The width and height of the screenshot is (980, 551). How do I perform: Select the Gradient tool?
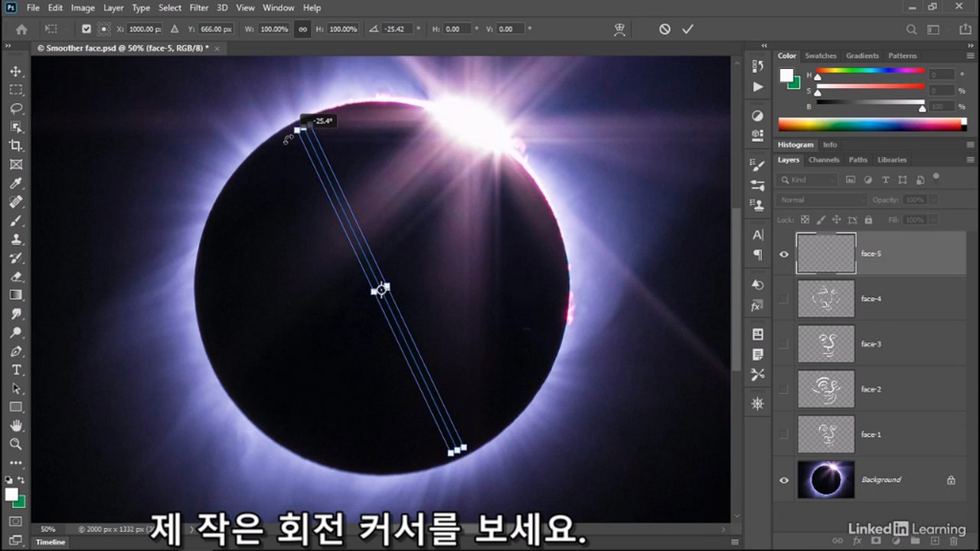click(15, 295)
